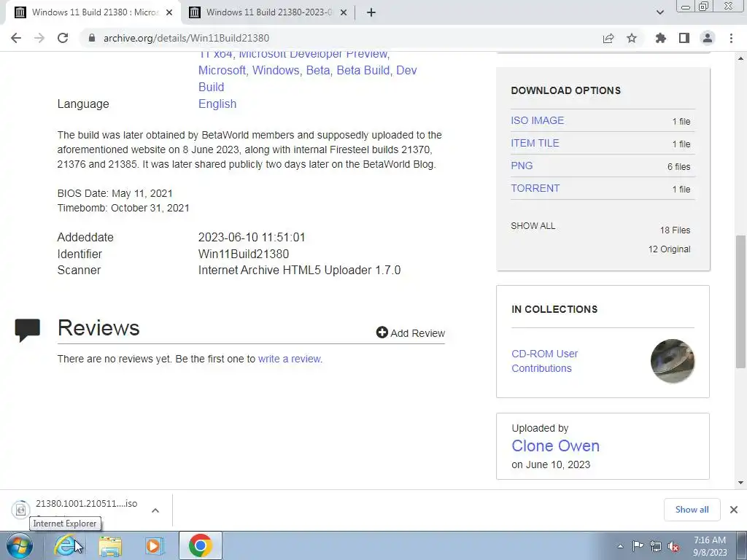Image resolution: width=747 pixels, height=560 pixels.
Task: Open the tab search dropdown chevron
Action: pyautogui.click(x=659, y=13)
